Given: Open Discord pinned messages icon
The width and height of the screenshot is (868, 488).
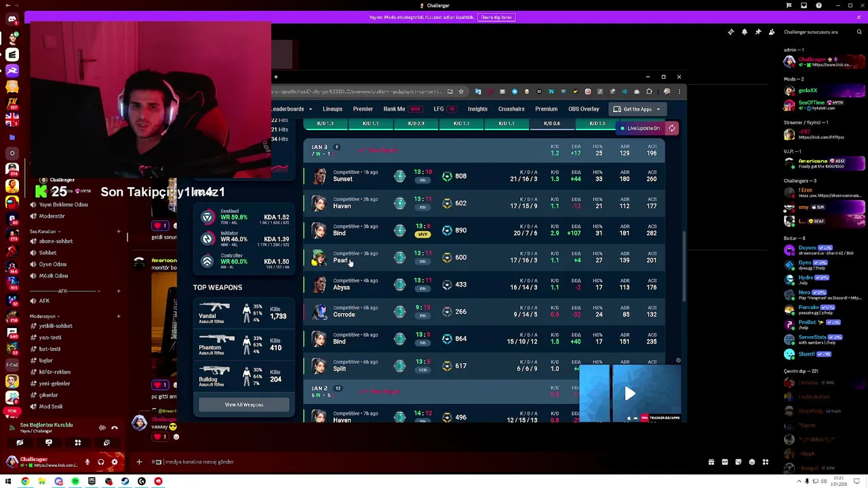Looking at the screenshot, I should (757, 32).
